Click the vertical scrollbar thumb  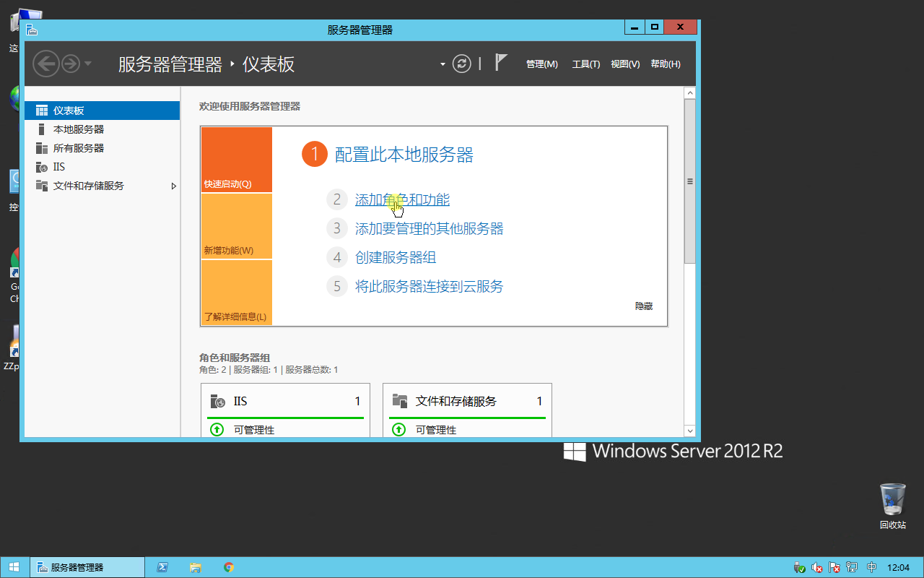[x=690, y=181]
